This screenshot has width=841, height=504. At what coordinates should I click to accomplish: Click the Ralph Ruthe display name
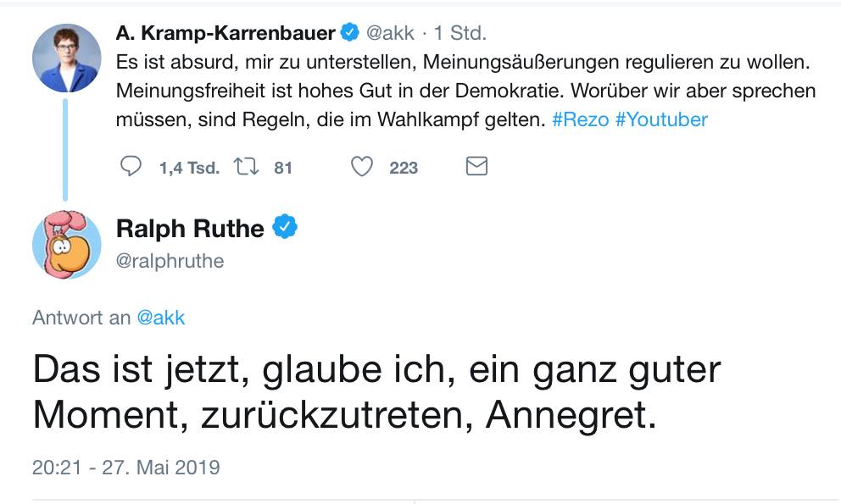coord(189,228)
